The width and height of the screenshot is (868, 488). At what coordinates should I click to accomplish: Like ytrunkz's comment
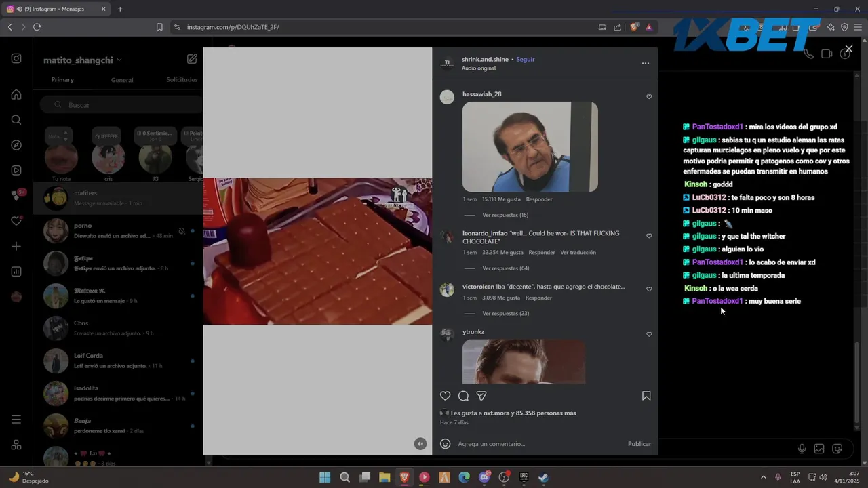649,334
